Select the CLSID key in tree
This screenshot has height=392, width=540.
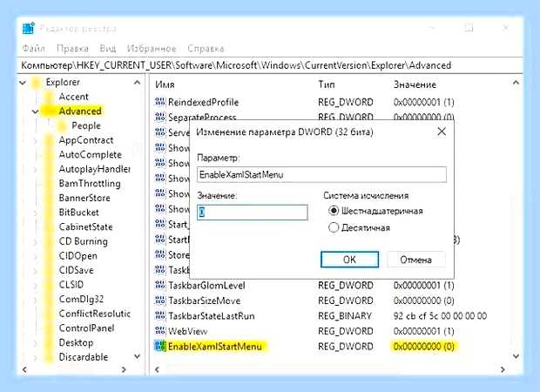71,285
